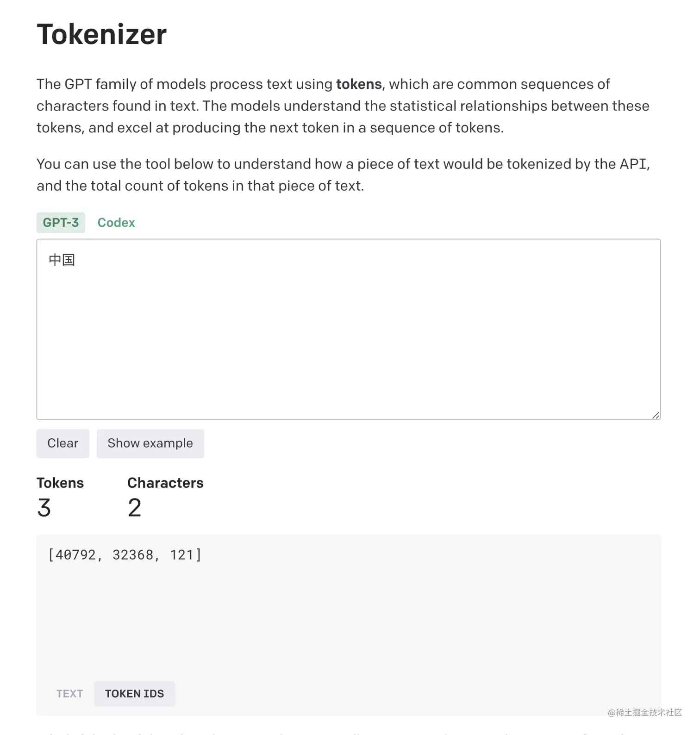Click the Tokenizer page heading

pos(102,34)
